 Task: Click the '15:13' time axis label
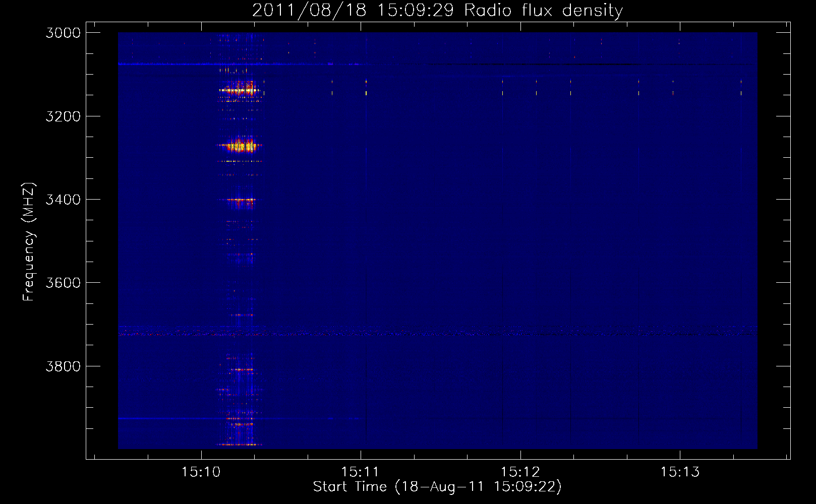680,472
